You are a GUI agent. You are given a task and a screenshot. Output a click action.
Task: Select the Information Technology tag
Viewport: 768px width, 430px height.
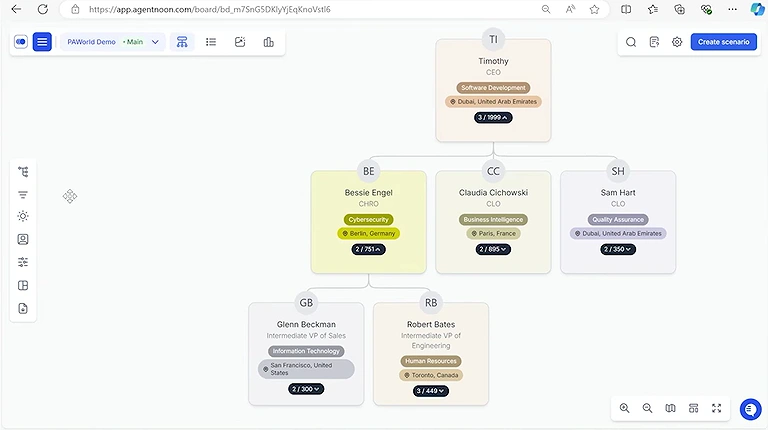click(306, 351)
